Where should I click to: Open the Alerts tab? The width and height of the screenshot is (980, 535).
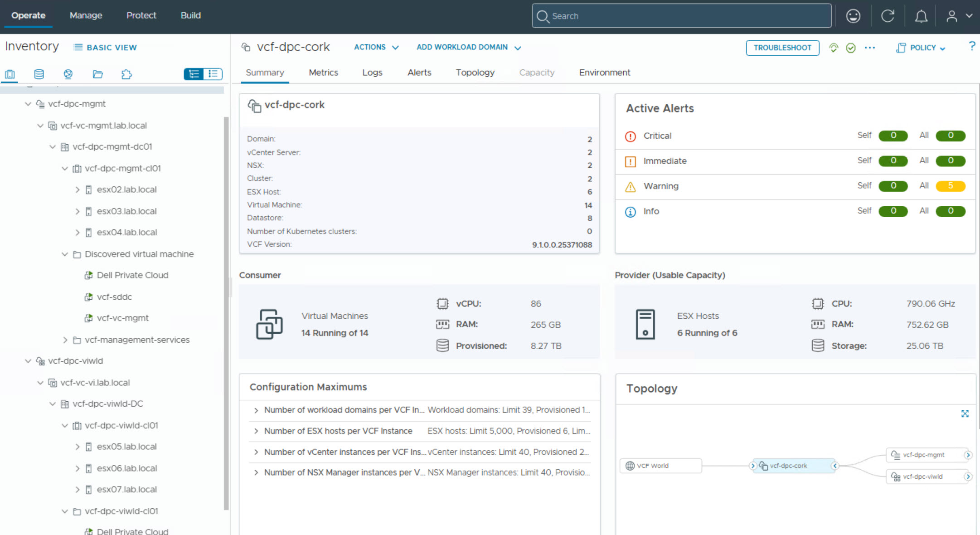(419, 73)
